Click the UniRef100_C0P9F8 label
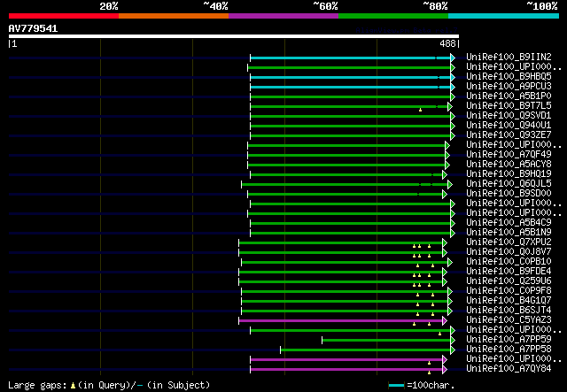The image size is (567, 392). click(x=509, y=291)
